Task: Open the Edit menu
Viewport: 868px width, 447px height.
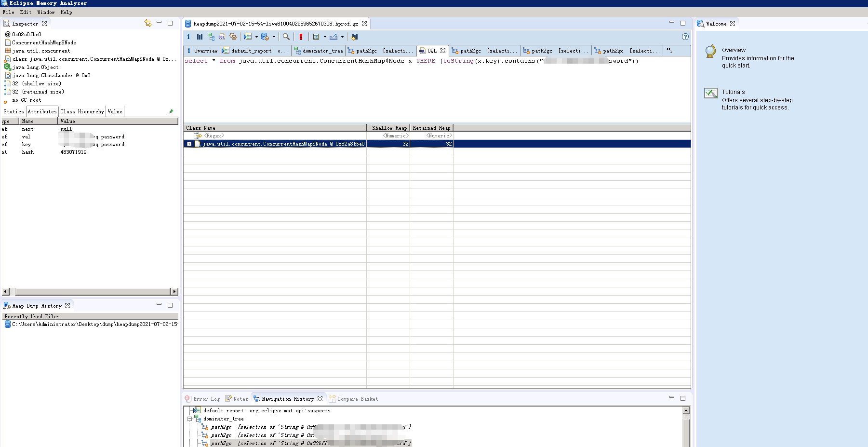Action: (26, 12)
